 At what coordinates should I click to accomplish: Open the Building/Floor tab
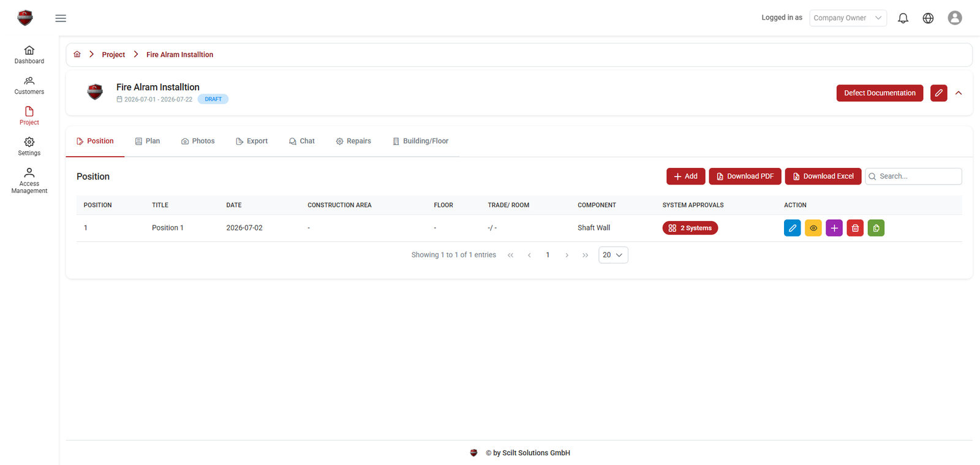click(421, 142)
